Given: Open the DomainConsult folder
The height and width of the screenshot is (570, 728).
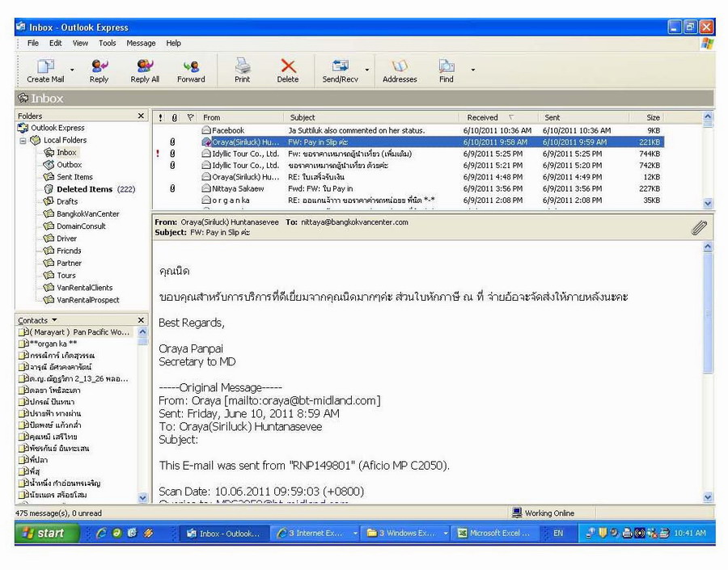Looking at the screenshot, I should click(75, 226).
